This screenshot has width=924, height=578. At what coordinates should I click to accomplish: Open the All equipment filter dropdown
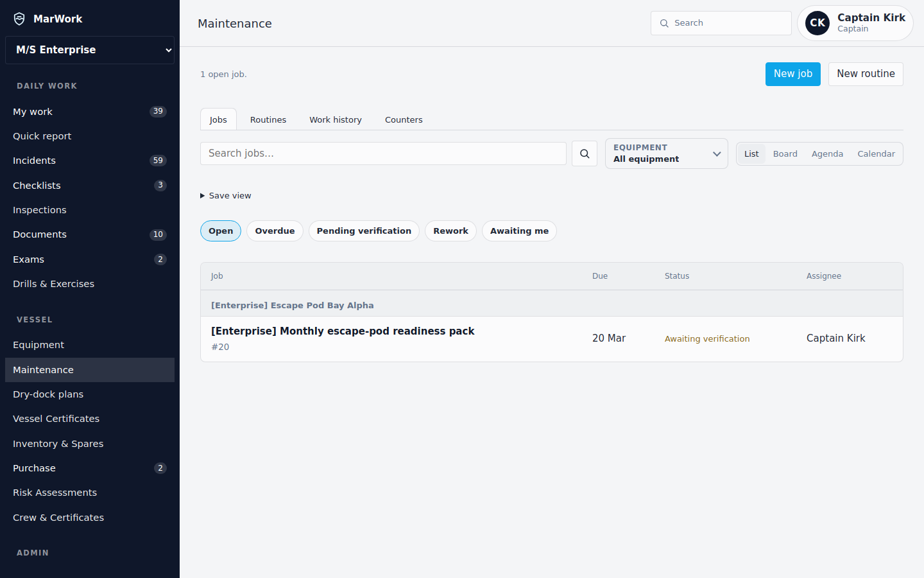click(x=667, y=153)
